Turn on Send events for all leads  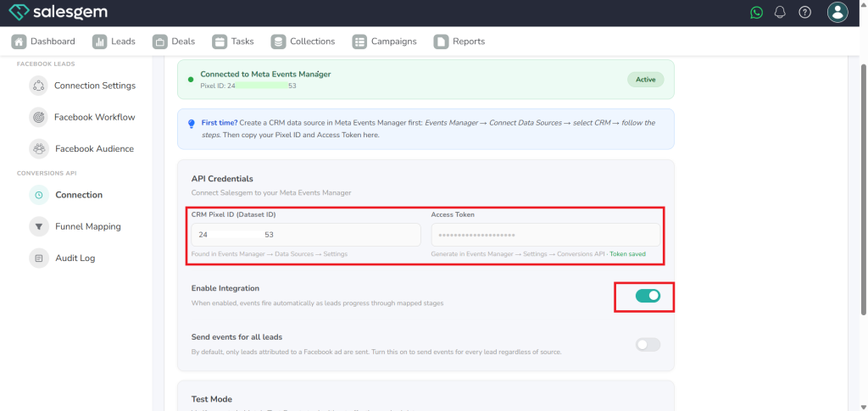648,345
